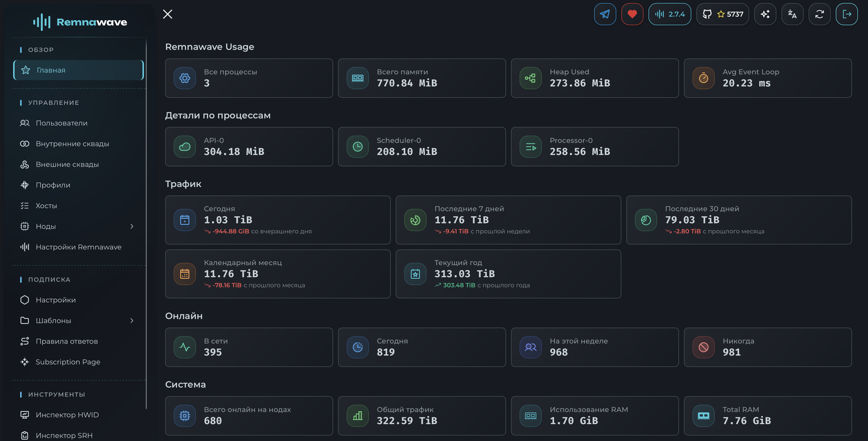Click the Avg Event Loop stopwatch icon
Viewport: 868px width, 441px height.
704,78
